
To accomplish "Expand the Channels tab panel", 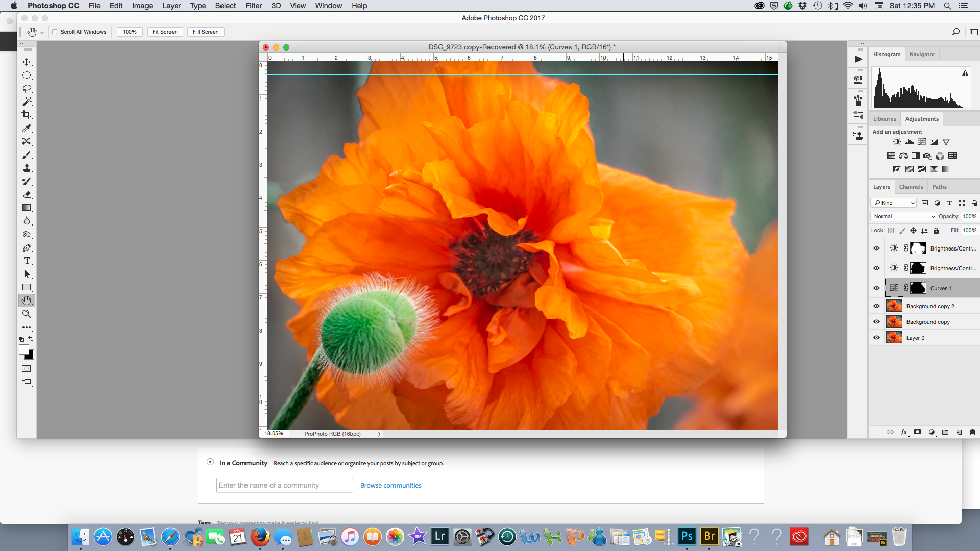I will 911,186.
